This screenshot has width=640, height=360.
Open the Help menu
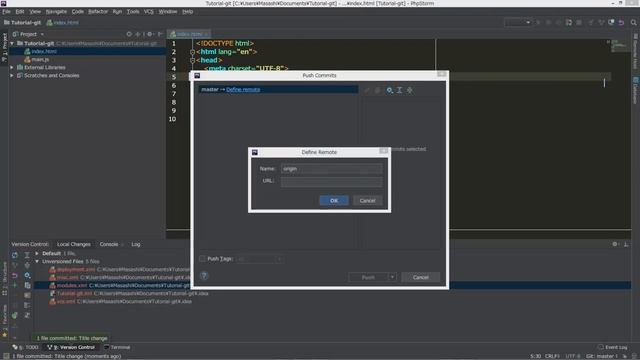(x=187, y=11)
